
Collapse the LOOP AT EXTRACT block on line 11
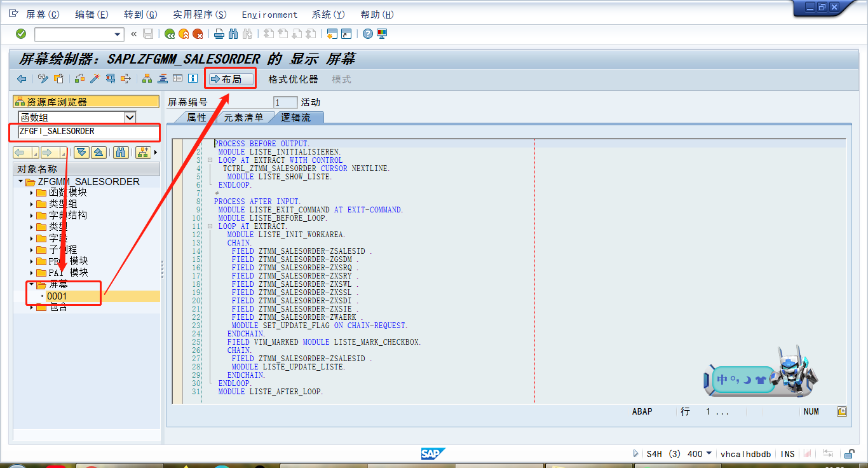tap(210, 226)
